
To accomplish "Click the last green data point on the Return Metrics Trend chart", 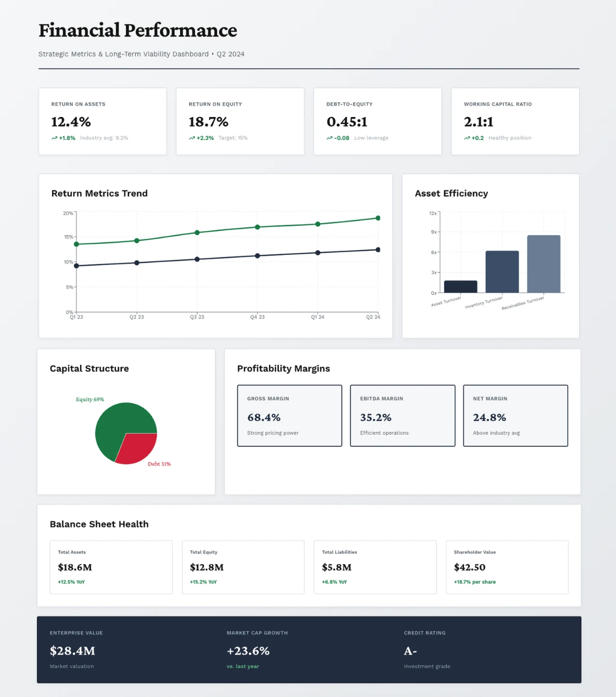I will click(378, 218).
